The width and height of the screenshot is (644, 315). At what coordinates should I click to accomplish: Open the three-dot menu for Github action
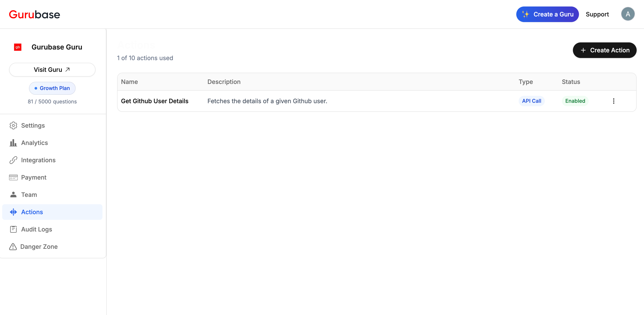click(614, 101)
